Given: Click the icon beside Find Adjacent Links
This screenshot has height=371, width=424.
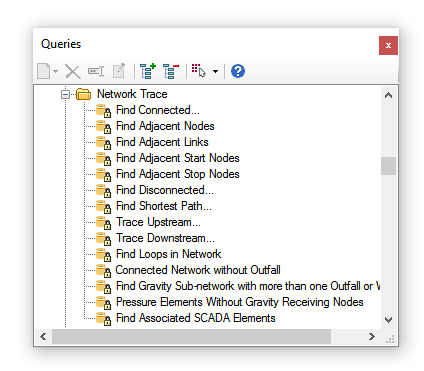Looking at the screenshot, I should (x=103, y=143).
